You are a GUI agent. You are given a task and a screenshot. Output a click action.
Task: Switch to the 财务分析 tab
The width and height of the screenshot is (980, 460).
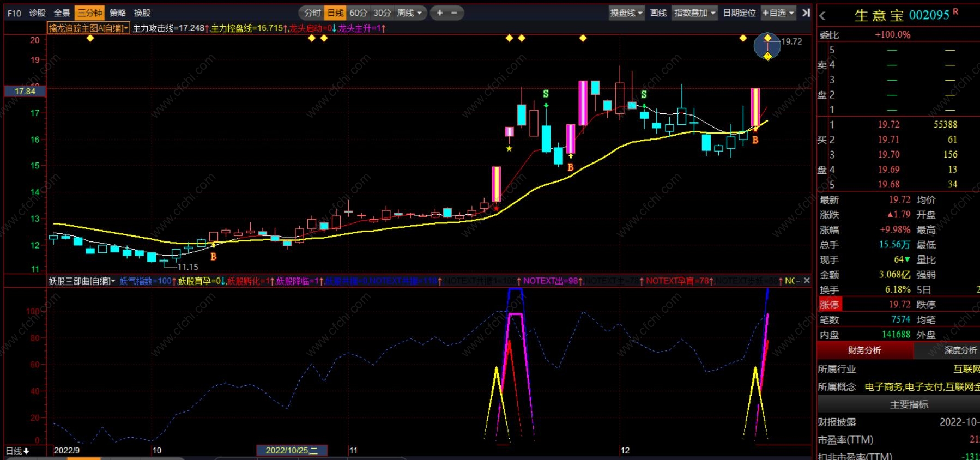pyautogui.click(x=864, y=350)
